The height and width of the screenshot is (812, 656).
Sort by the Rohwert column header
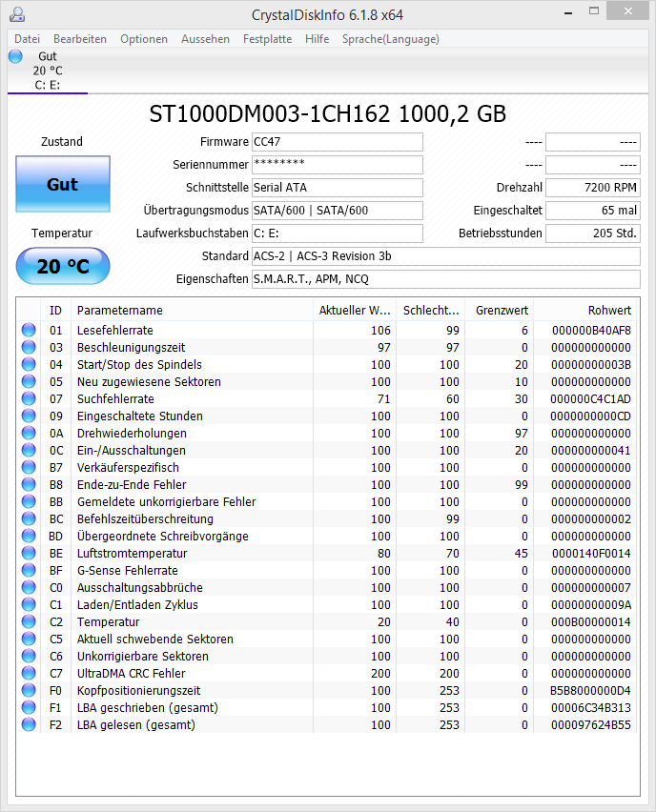[x=585, y=310]
